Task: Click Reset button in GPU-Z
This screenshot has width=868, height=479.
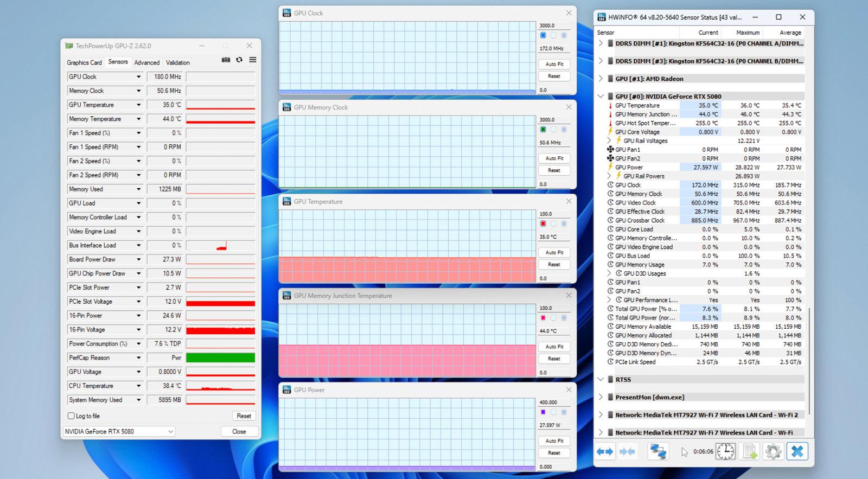Action: (x=244, y=416)
